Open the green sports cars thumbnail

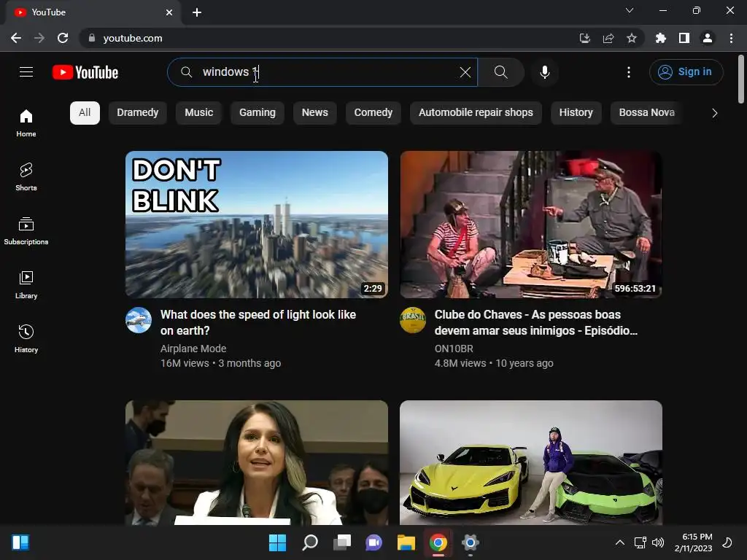(x=531, y=462)
